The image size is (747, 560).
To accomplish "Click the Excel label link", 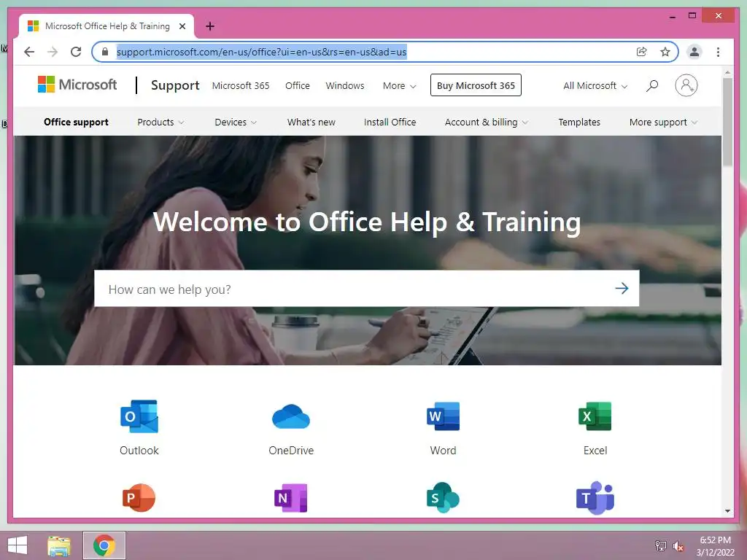I will [x=595, y=451].
